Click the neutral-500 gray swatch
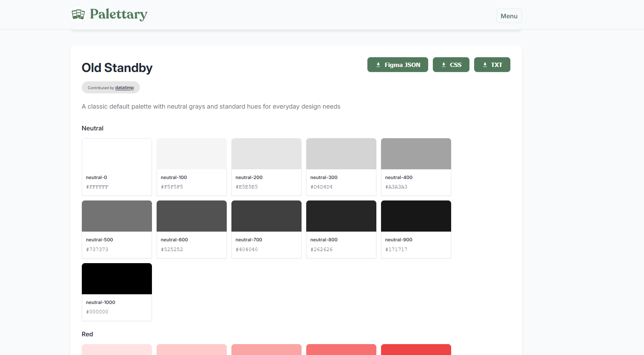Screen dimensions: 644x355 116,216
